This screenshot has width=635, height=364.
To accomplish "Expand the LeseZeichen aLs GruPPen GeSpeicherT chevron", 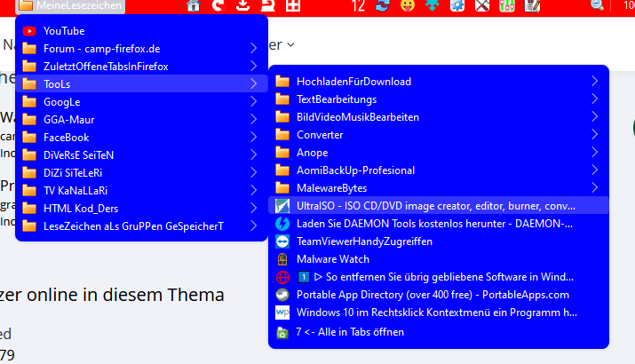I will 253,226.
